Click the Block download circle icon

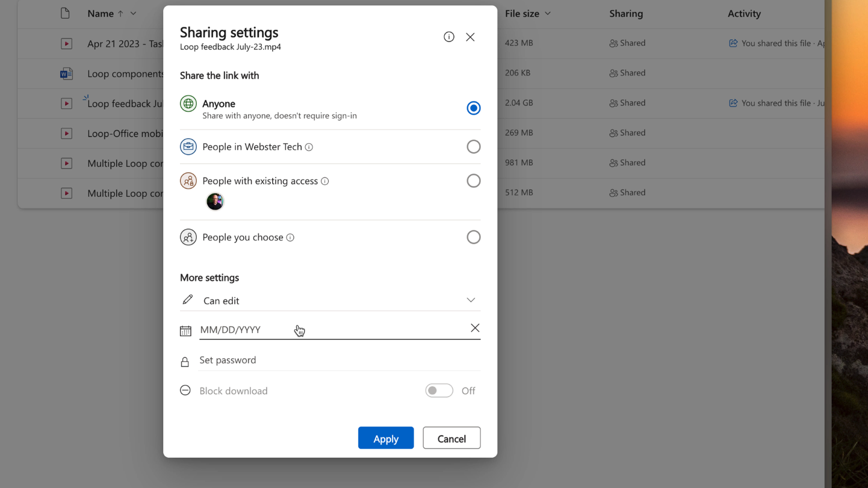coord(185,390)
